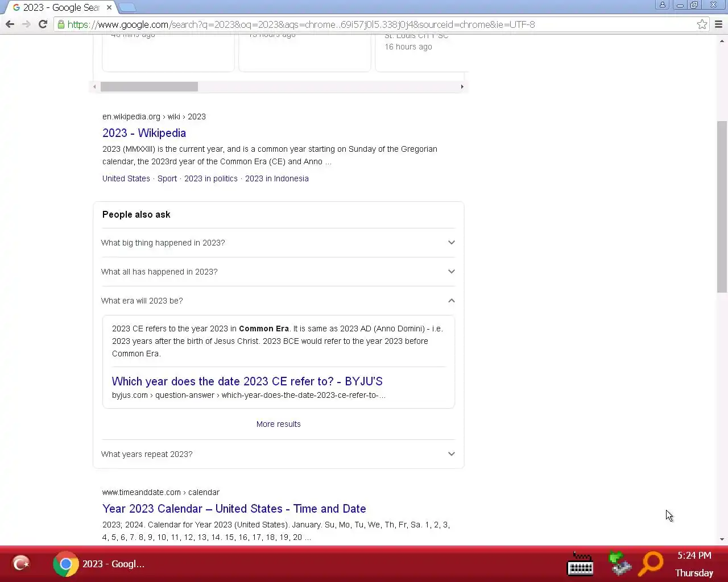Open the 2023 in Indonesia sitelink
Viewport: 728px width, 582px height.
pos(277,178)
